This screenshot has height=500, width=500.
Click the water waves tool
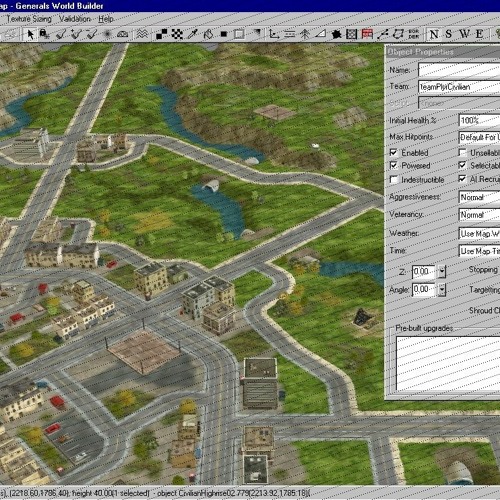pos(142,34)
